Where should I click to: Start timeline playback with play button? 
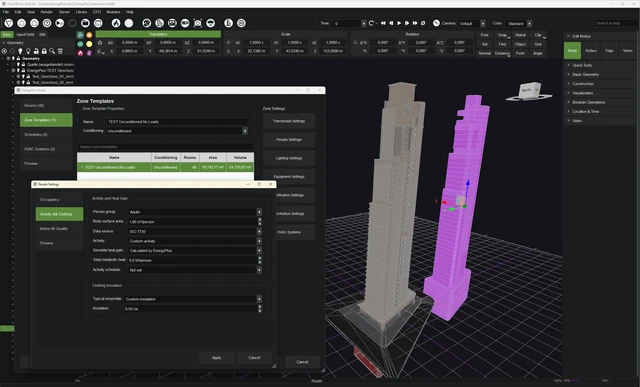(x=399, y=23)
